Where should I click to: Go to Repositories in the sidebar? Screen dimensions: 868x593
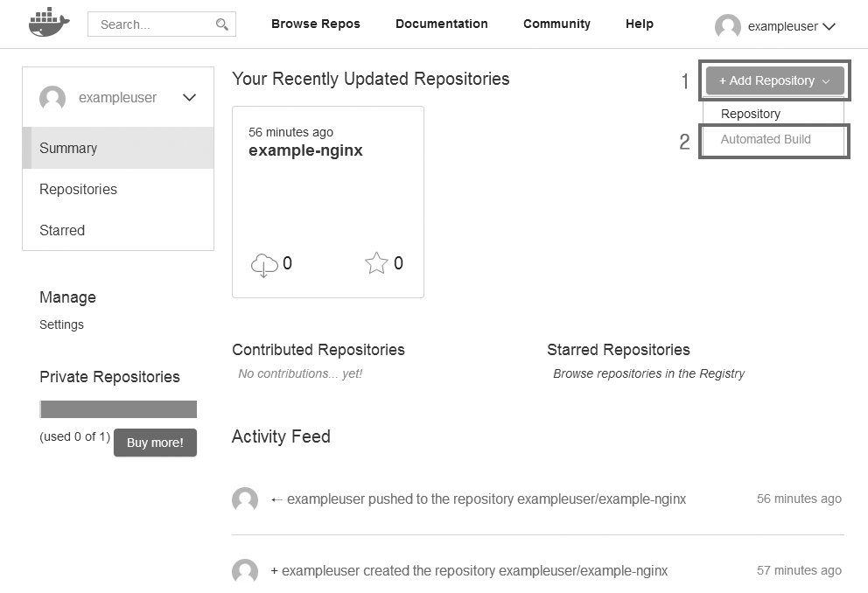(78, 189)
